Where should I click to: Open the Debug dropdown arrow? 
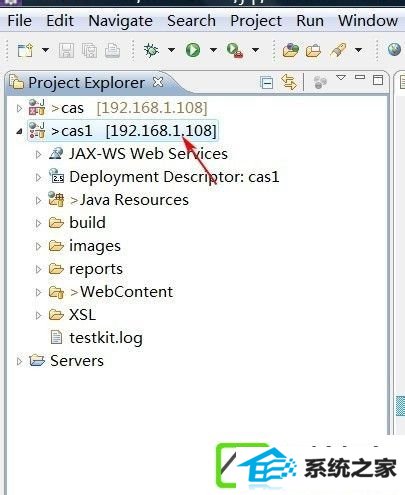pyautogui.click(x=171, y=50)
